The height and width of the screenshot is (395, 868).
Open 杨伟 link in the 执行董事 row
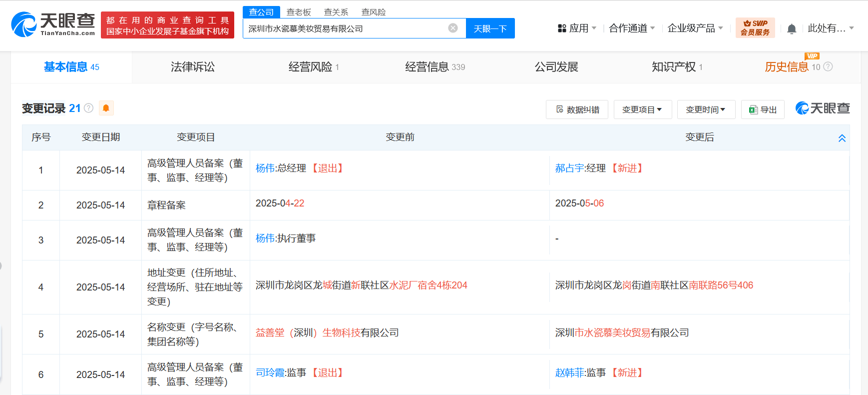click(x=265, y=238)
